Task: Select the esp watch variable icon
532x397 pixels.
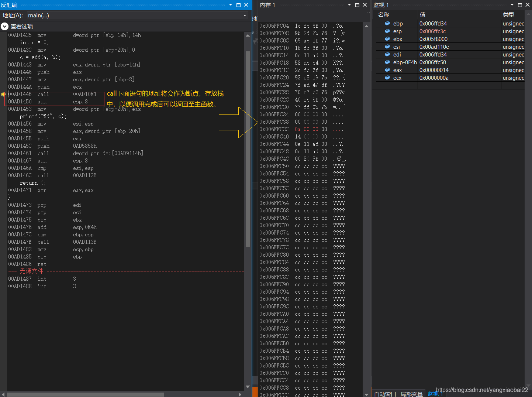Action: (x=387, y=31)
